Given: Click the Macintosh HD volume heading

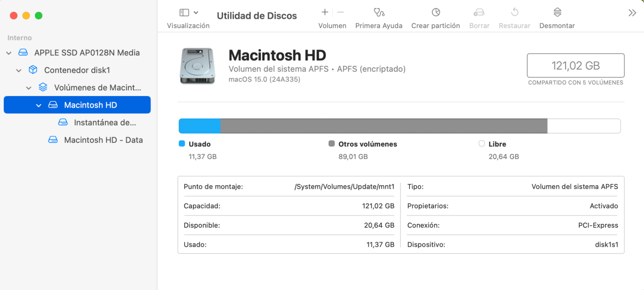Looking at the screenshot, I should click(277, 55).
